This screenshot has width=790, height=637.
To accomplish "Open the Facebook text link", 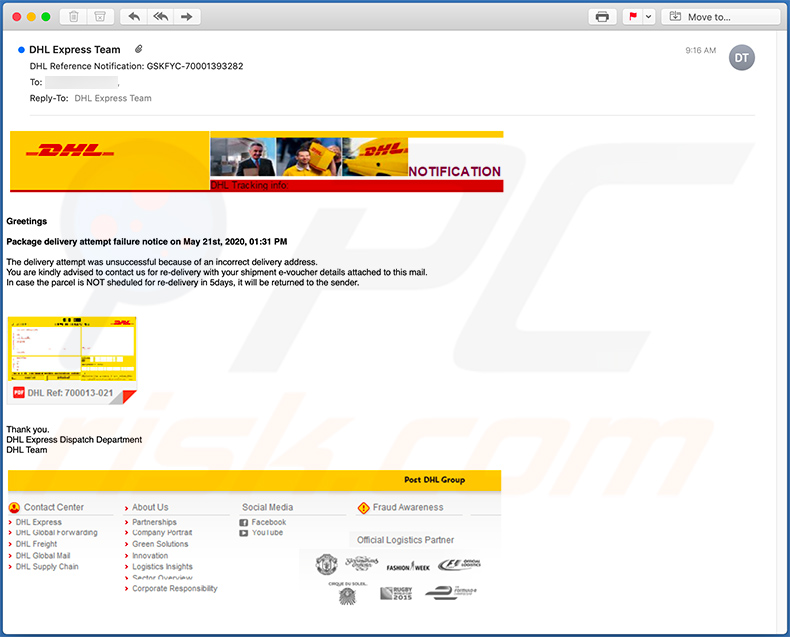I will tap(269, 522).
